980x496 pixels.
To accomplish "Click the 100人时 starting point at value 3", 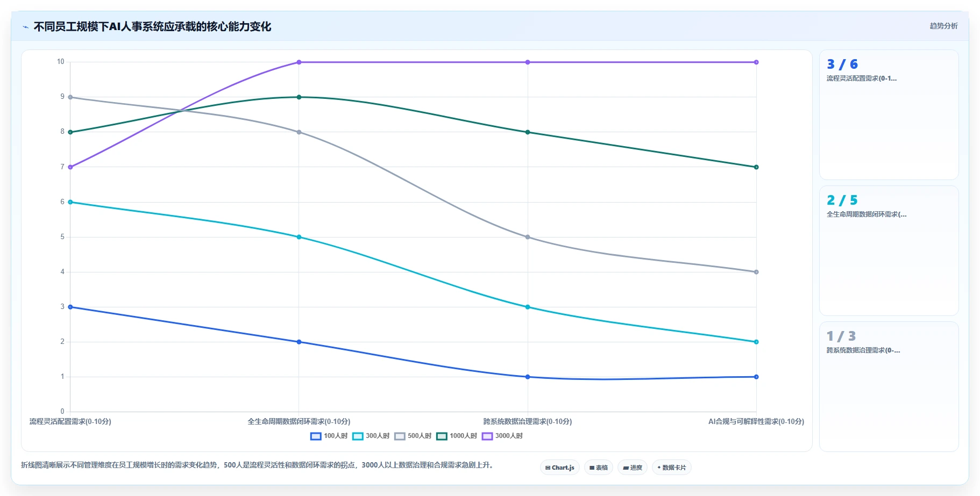I will click(x=70, y=307).
